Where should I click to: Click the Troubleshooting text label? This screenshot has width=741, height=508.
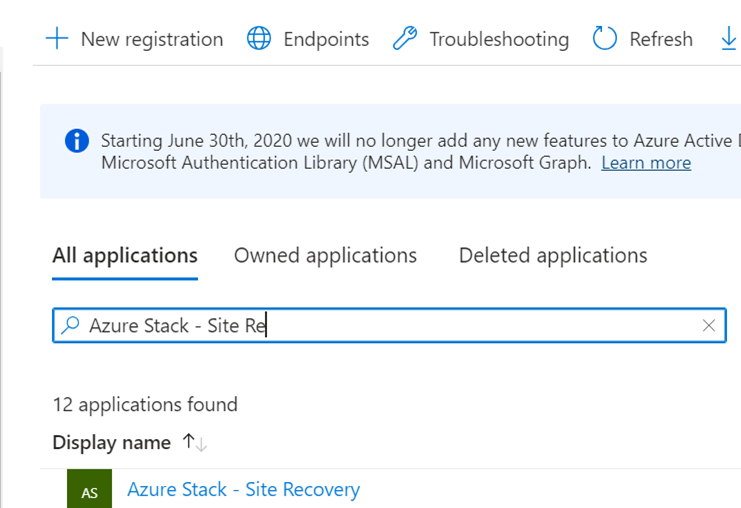pyautogui.click(x=499, y=39)
